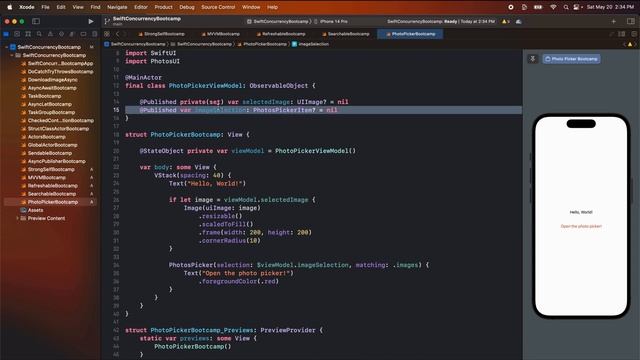Go forward in editor history
This screenshot has height=360, width=640.
tap(125, 34)
